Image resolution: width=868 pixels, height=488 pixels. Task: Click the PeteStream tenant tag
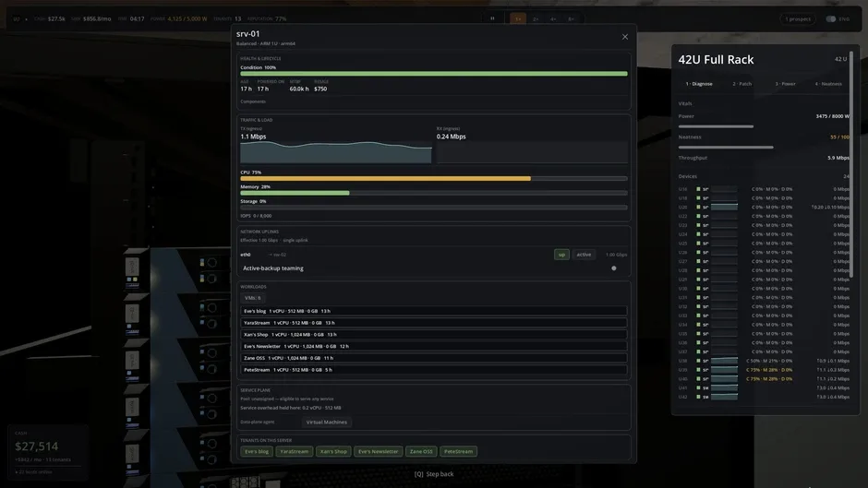coord(458,451)
